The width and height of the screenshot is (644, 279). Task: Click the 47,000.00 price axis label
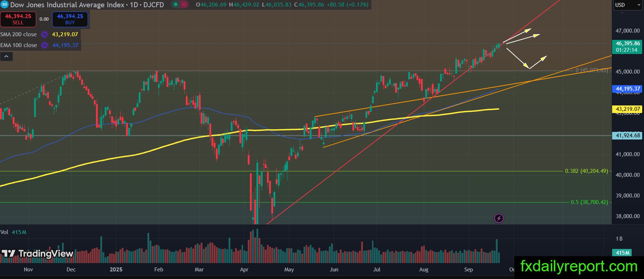627,31
